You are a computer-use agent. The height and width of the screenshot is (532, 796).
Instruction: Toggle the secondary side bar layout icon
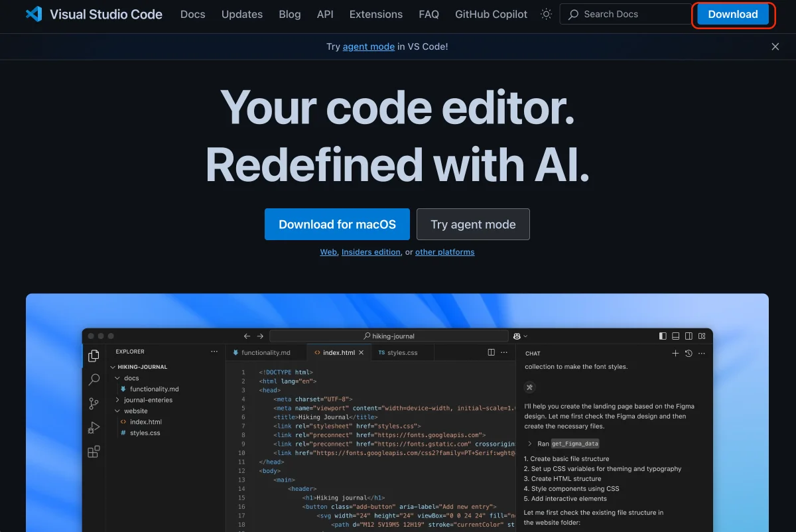point(689,336)
